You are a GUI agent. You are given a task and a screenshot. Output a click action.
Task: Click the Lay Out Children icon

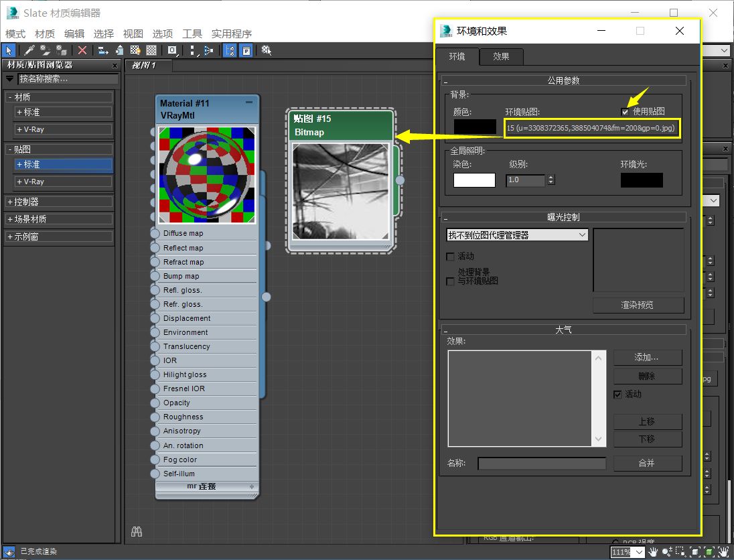pyautogui.click(x=208, y=50)
